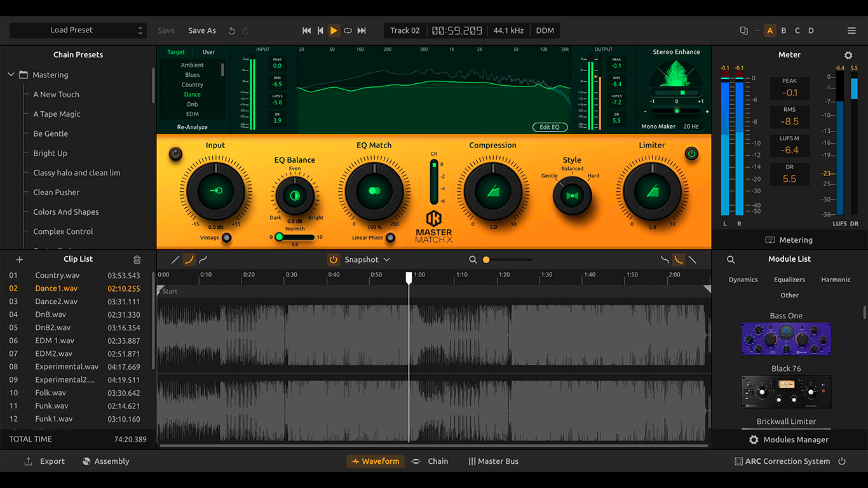This screenshot has width=868, height=488.
Task: Select the S-curve fade-out icon
Action: [x=665, y=259]
